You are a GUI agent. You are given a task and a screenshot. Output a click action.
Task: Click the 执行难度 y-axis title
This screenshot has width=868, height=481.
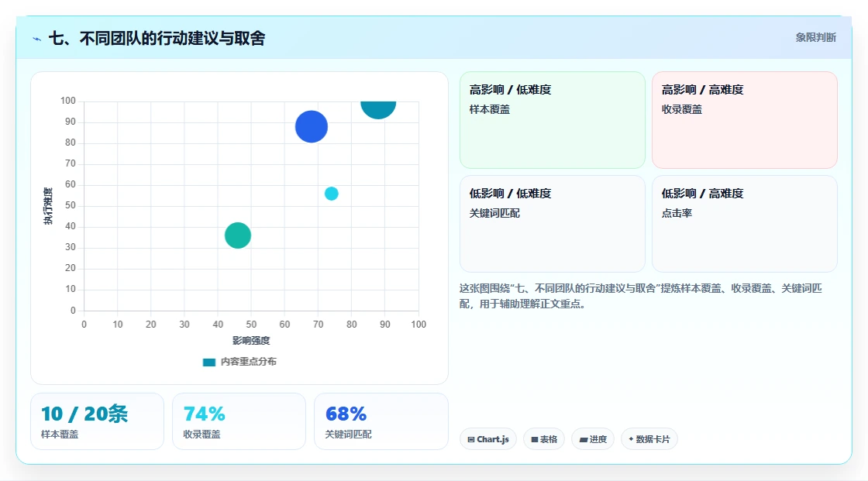click(48, 206)
